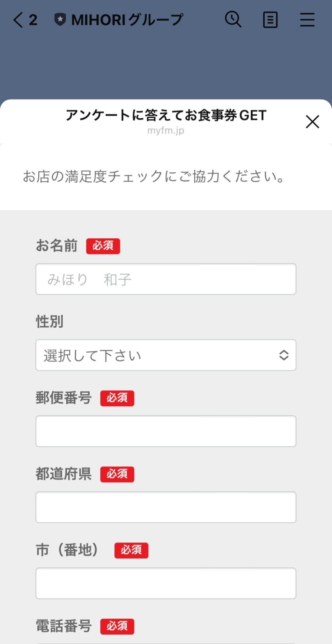Click inside the お名前 input field
Screen dimensions: 332x644
click(x=166, y=279)
